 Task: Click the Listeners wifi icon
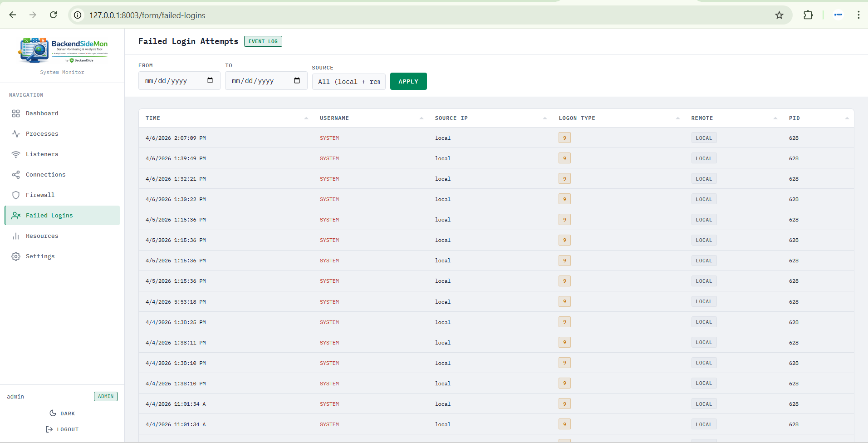(16, 154)
